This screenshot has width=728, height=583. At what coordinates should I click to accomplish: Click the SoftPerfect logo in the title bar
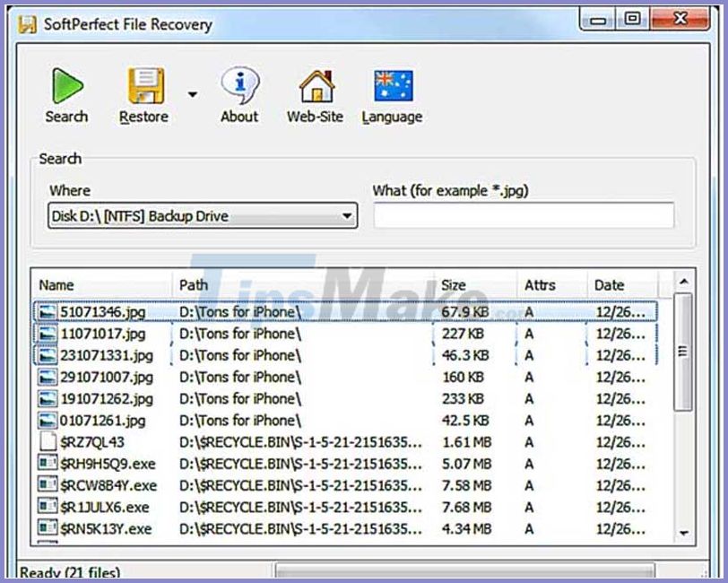click(28, 24)
